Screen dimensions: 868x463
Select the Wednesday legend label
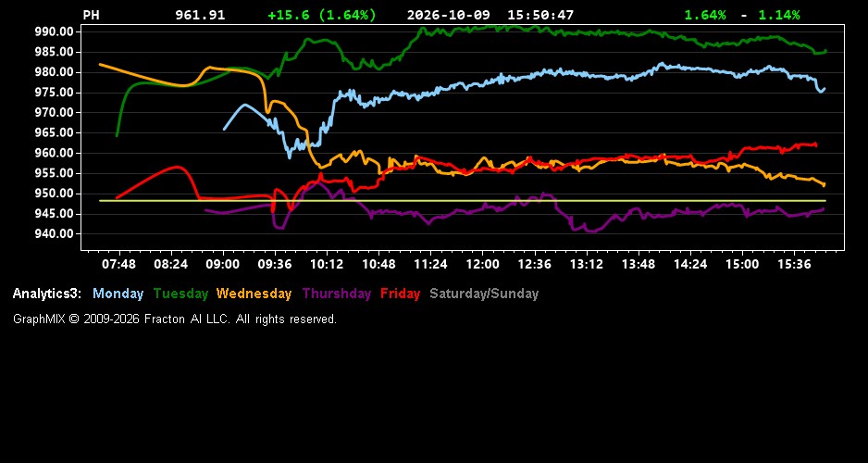tap(254, 294)
